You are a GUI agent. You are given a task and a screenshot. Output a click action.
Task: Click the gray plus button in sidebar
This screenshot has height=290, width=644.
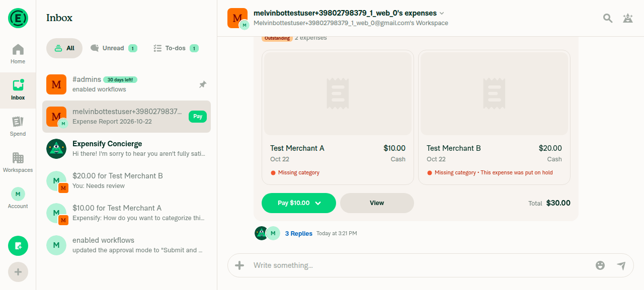pyautogui.click(x=18, y=272)
